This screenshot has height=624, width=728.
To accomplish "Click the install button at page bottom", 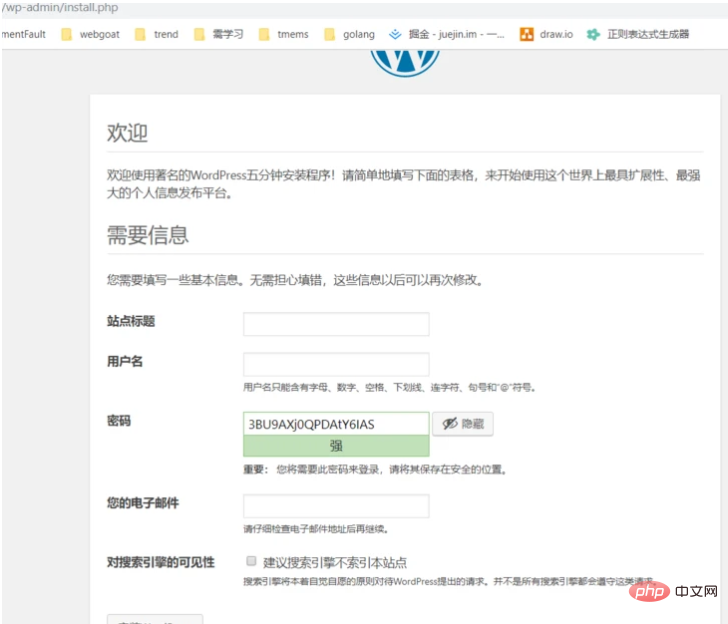I will pyautogui.click(x=155, y=619).
